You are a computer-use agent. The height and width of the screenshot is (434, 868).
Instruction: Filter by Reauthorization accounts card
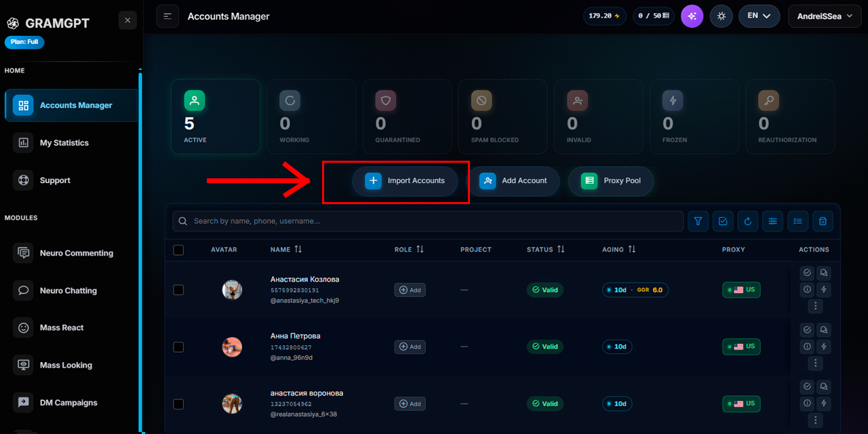(790, 117)
